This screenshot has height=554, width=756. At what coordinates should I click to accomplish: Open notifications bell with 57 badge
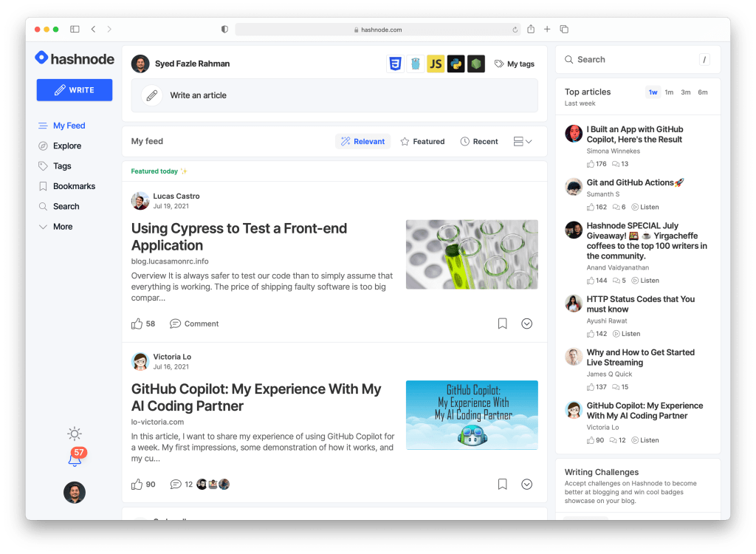pyautogui.click(x=75, y=457)
